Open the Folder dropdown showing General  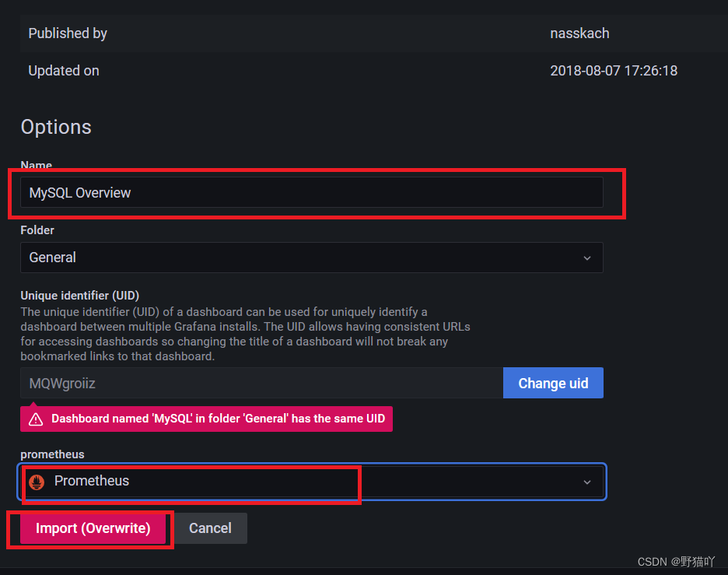(x=312, y=258)
